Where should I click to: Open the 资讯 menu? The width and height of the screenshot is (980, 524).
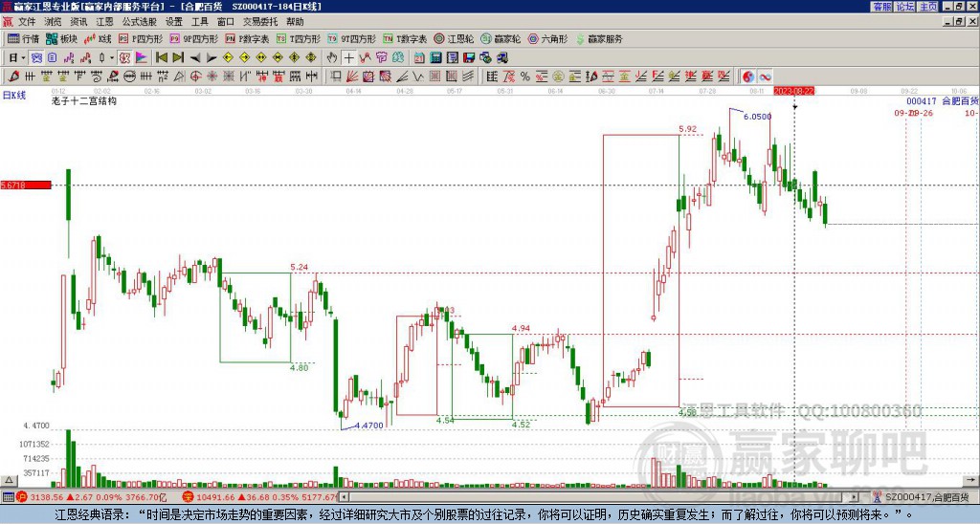click(78, 22)
